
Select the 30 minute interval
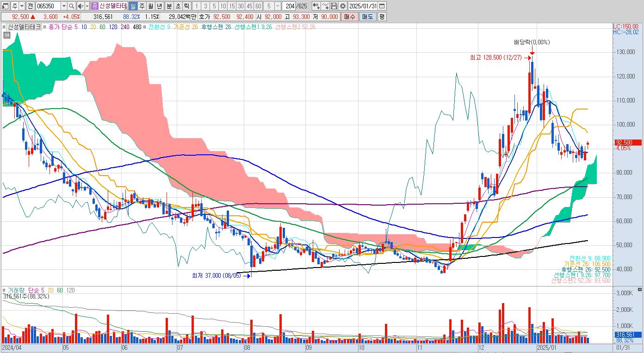(241, 6)
